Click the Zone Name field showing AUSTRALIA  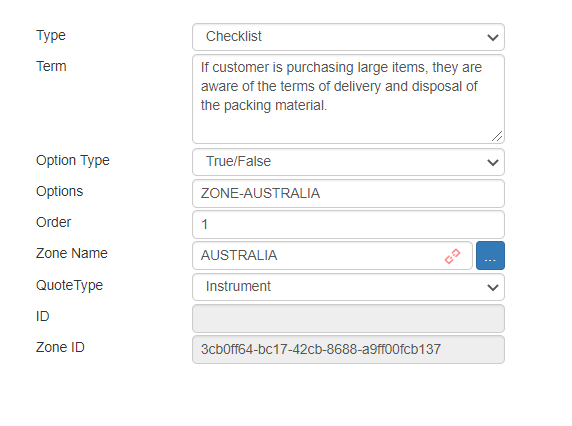pos(332,256)
